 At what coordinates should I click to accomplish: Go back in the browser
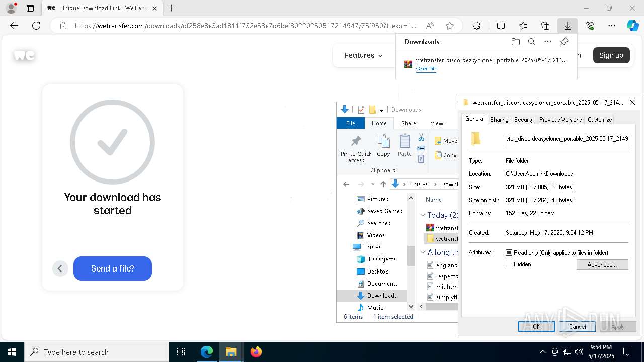[14, 26]
